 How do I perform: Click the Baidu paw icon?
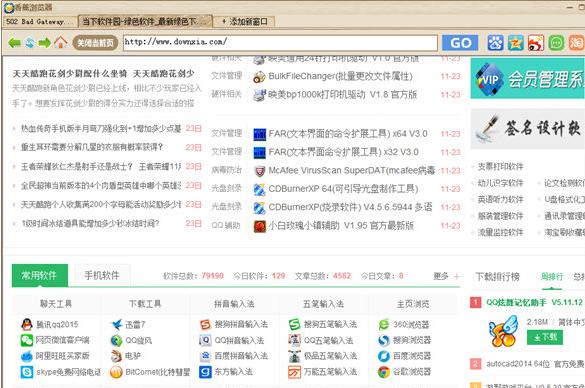click(495, 43)
